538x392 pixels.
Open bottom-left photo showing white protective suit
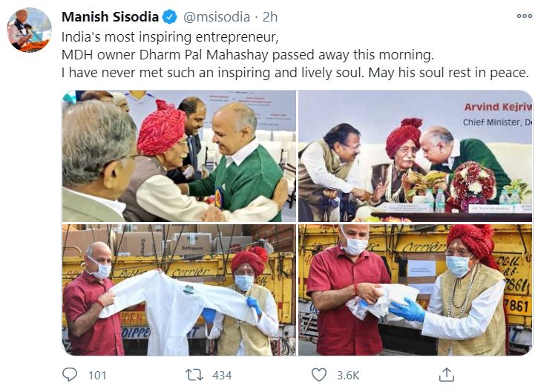179,290
